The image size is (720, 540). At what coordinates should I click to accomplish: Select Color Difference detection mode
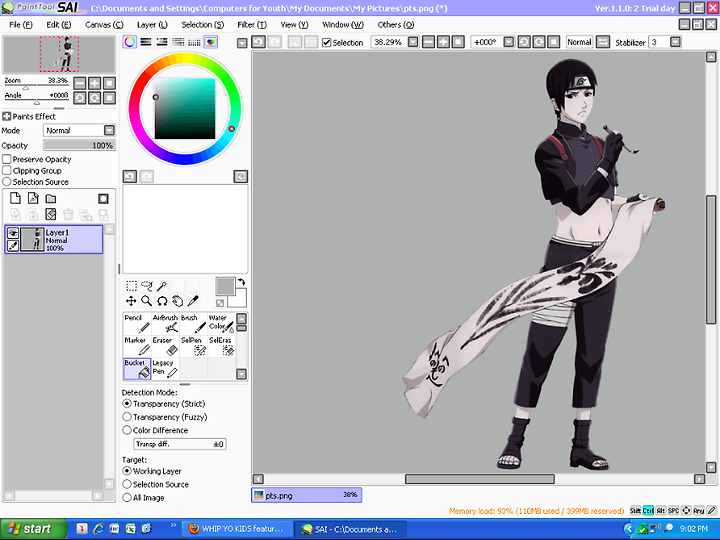[127, 430]
